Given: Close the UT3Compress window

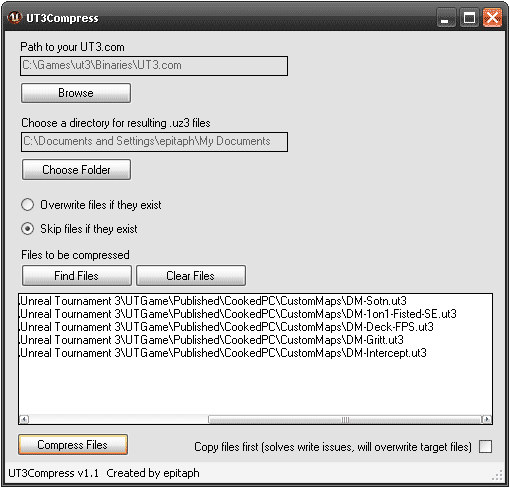Looking at the screenshot, I should pos(492,18).
